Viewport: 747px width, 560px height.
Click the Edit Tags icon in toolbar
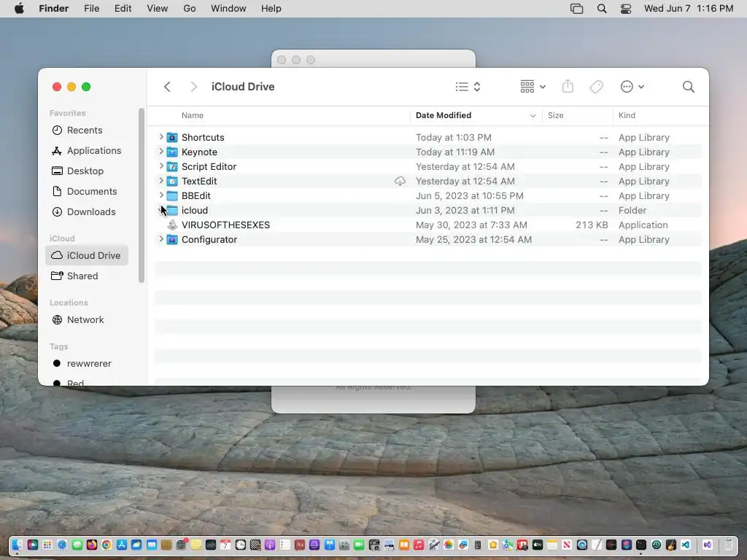597,87
